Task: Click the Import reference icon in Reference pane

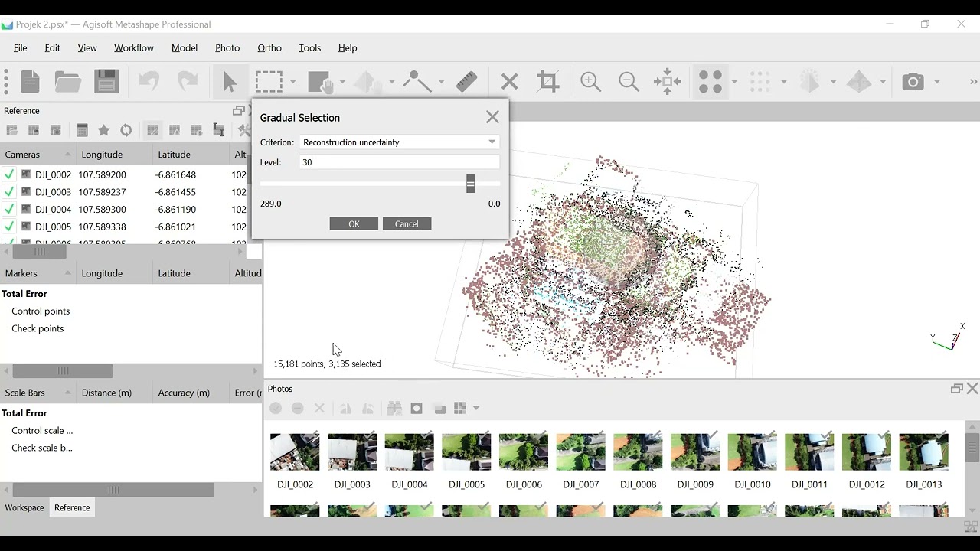Action: point(11,130)
